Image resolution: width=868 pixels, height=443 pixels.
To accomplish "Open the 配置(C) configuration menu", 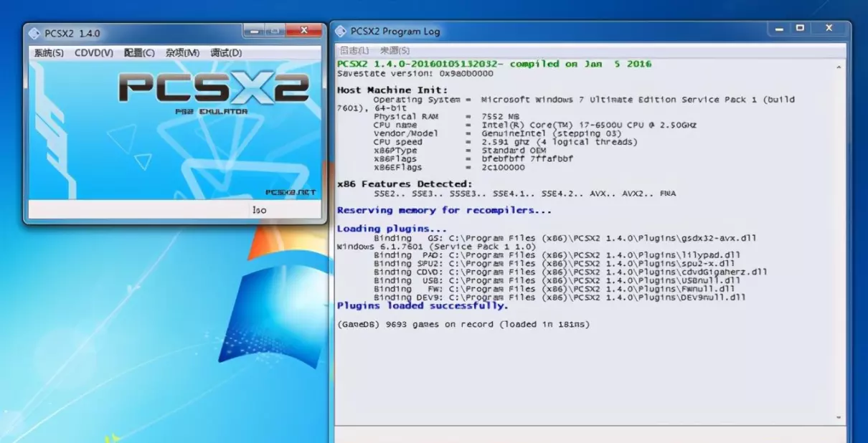I will [x=139, y=53].
